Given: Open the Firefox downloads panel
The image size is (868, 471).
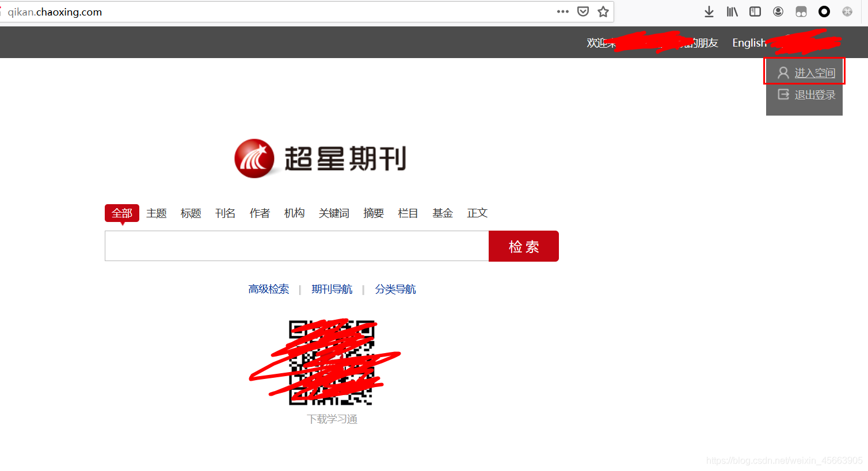Looking at the screenshot, I should (709, 12).
